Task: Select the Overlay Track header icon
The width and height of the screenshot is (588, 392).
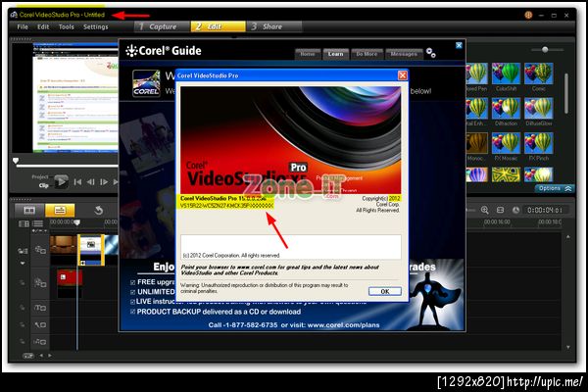Action: [40, 282]
